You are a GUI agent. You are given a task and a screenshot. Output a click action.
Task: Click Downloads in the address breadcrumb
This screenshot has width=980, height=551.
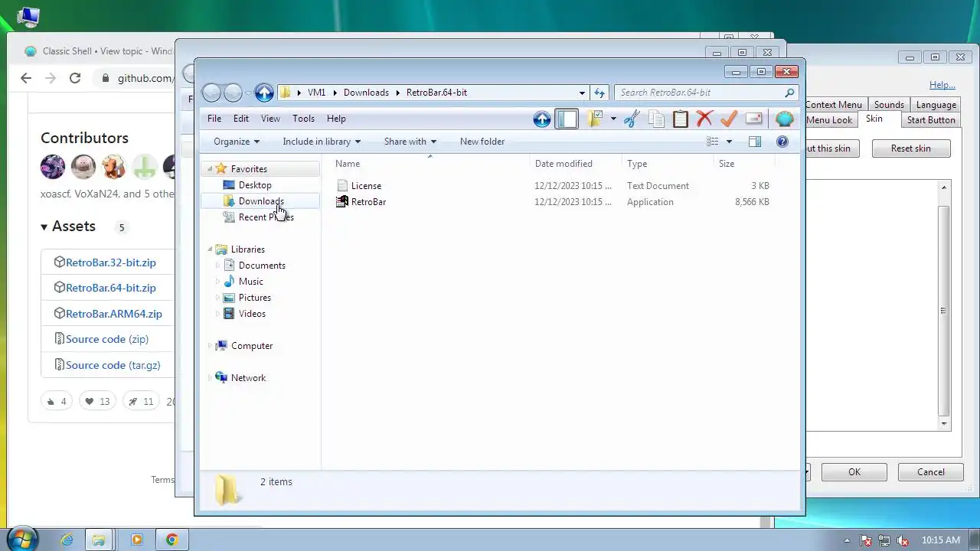pos(366,93)
